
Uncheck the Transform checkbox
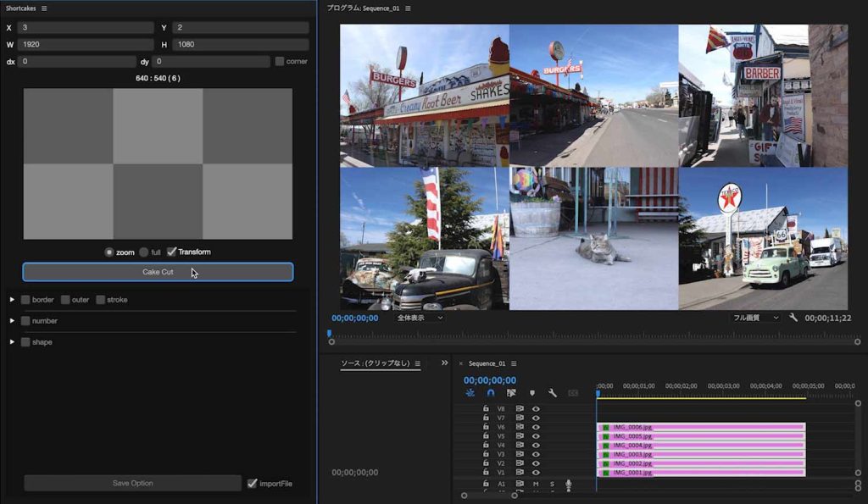point(172,252)
